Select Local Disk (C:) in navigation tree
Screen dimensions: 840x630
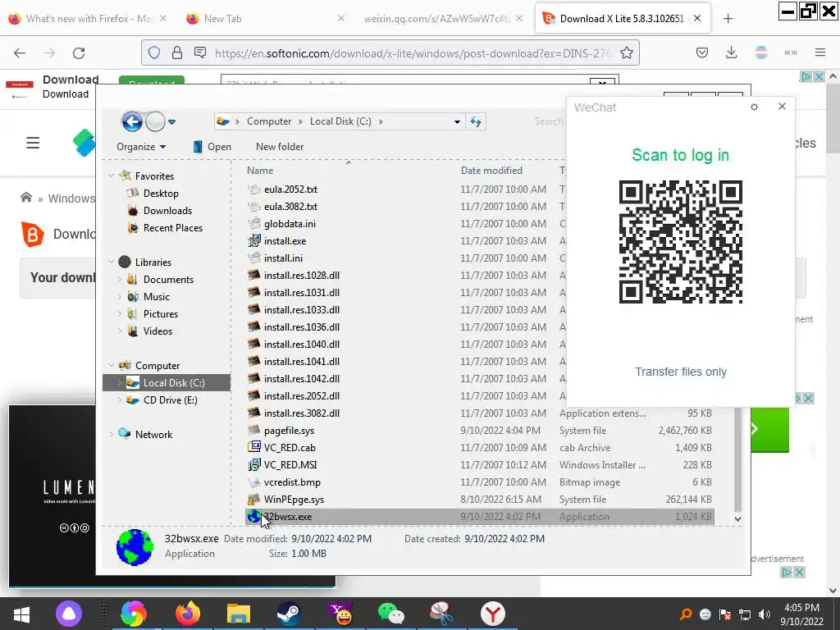174,383
